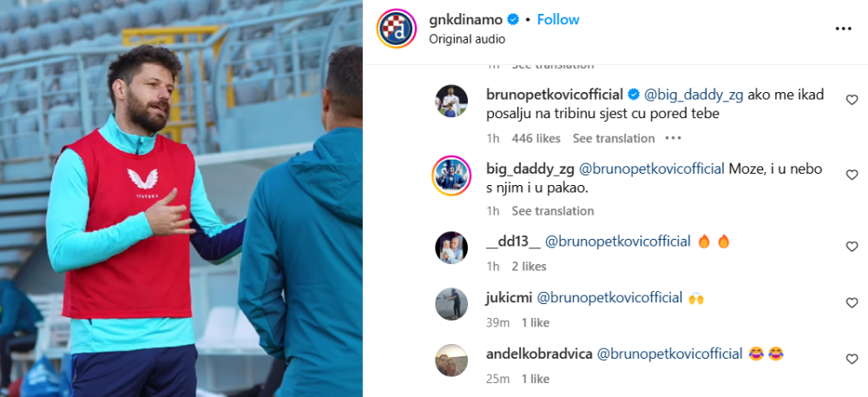Open brunopetkovicofficial's profile avatar
868x397 pixels.
click(x=451, y=101)
